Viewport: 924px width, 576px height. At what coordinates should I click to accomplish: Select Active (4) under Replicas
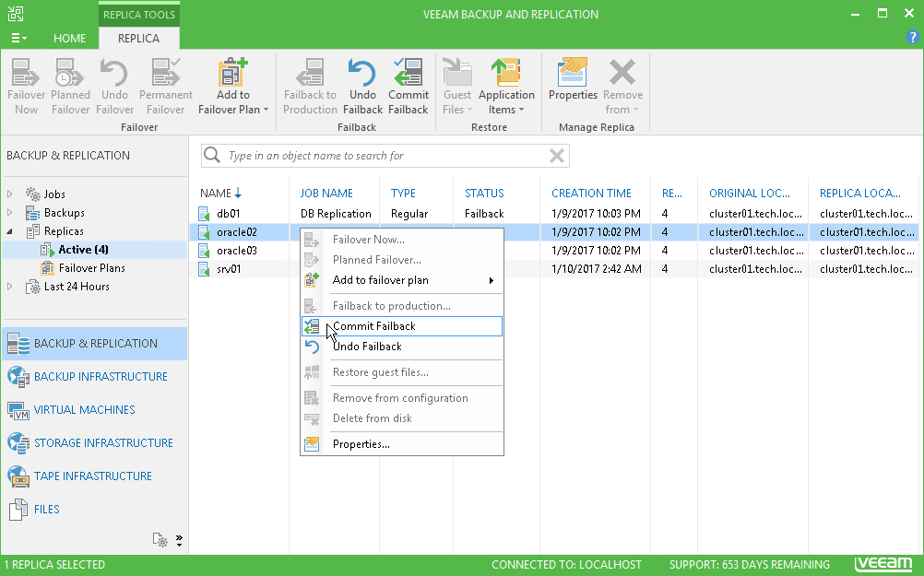(83, 250)
